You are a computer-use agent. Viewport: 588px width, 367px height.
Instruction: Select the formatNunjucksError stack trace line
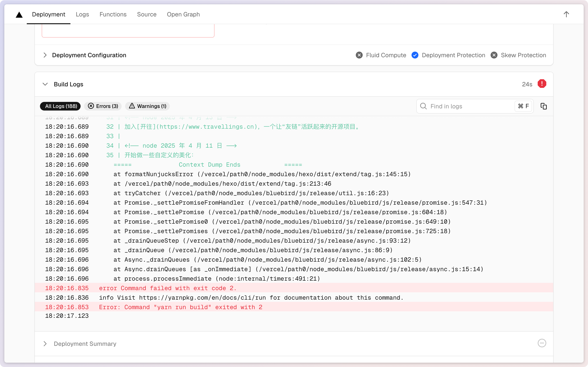click(294, 174)
